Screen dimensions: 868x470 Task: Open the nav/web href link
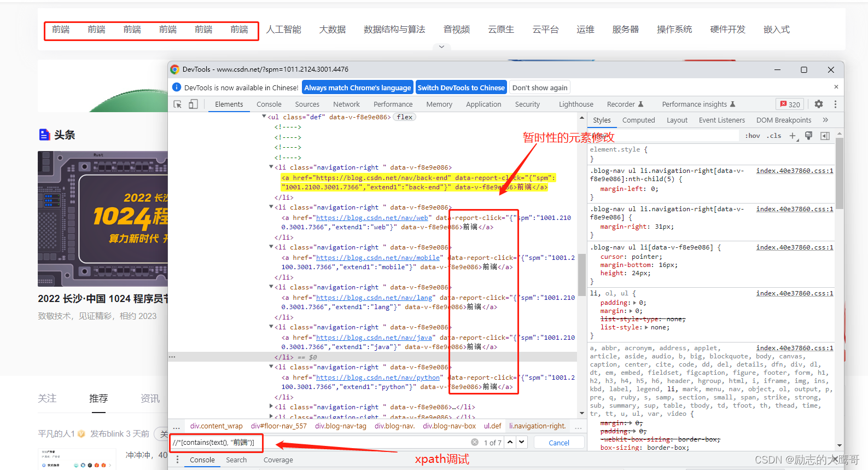tap(372, 217)
